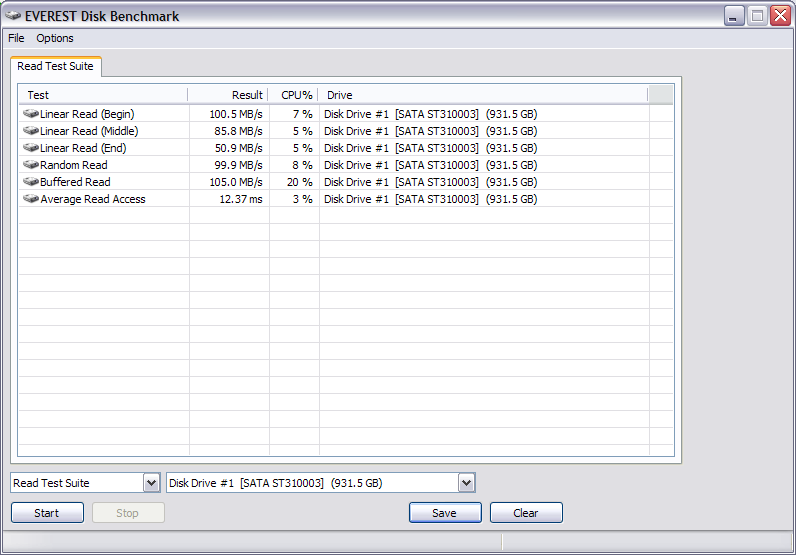The image size is (796, 555).
Task: Click the disk icon beside Linear Read (Middle)
Action: point(31,130)
